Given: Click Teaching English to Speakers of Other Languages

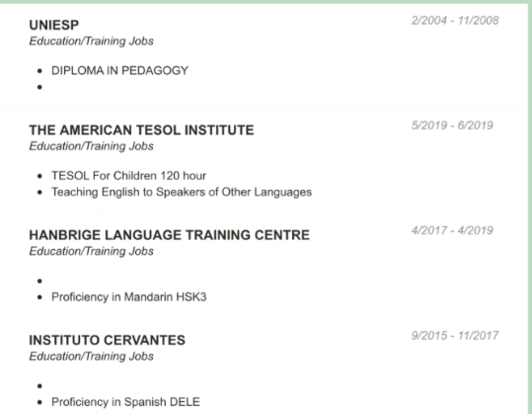Looking at the screenshot, I should [182, 192].
